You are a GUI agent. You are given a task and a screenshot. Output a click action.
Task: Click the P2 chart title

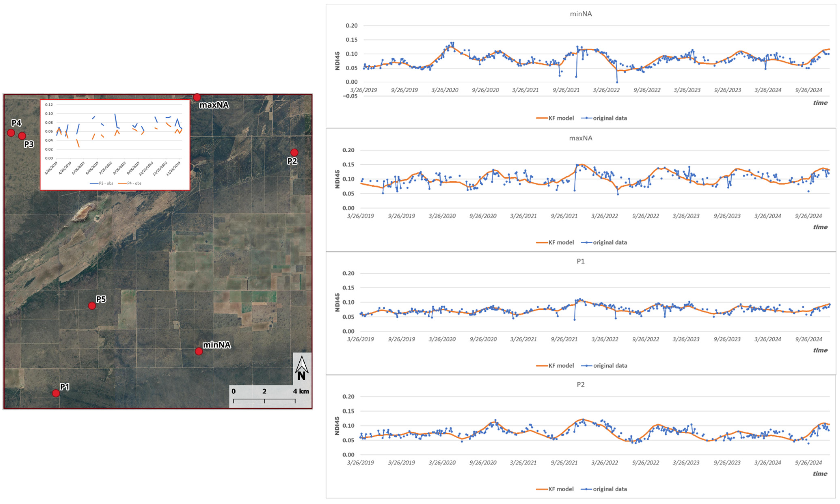580,384
